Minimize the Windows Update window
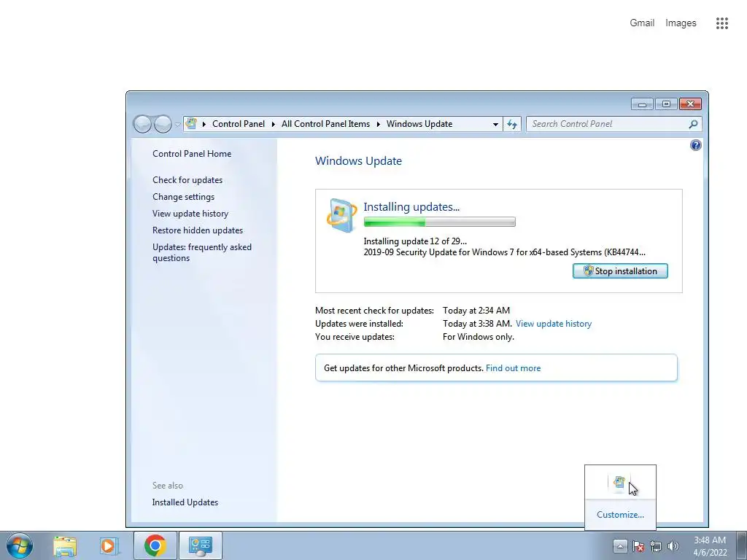The image size is (747, 560). coord(642,104)
